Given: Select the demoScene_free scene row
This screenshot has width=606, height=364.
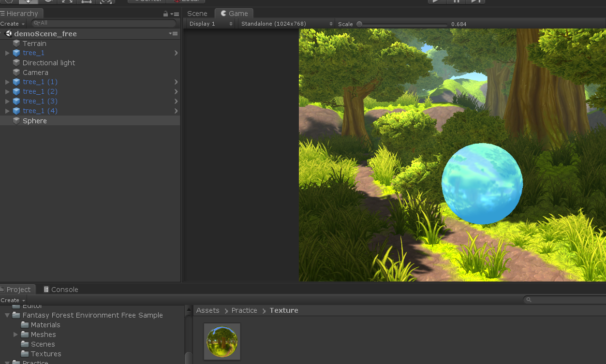Looking at the screenshot, I should [90, 33].
